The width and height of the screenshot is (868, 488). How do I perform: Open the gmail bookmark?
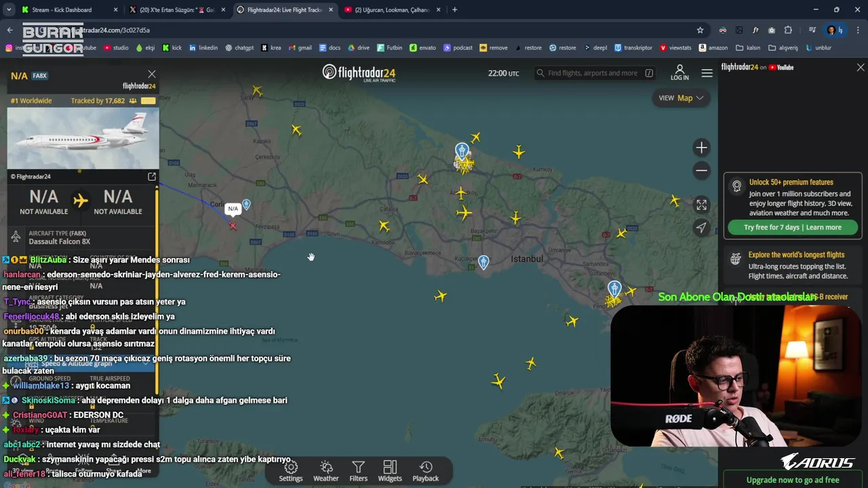[x=300, y=47]
